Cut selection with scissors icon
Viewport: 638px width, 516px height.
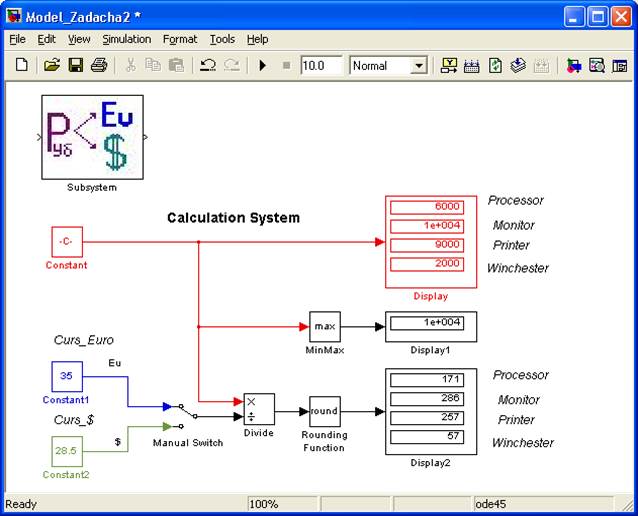click(x=131, y=65)
